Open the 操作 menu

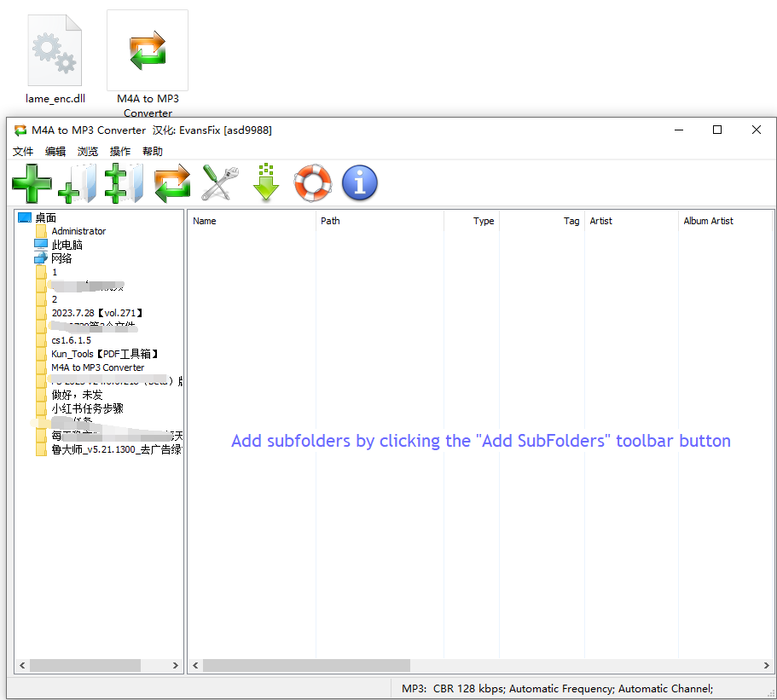pyautogui.click(x=120, y=152)
